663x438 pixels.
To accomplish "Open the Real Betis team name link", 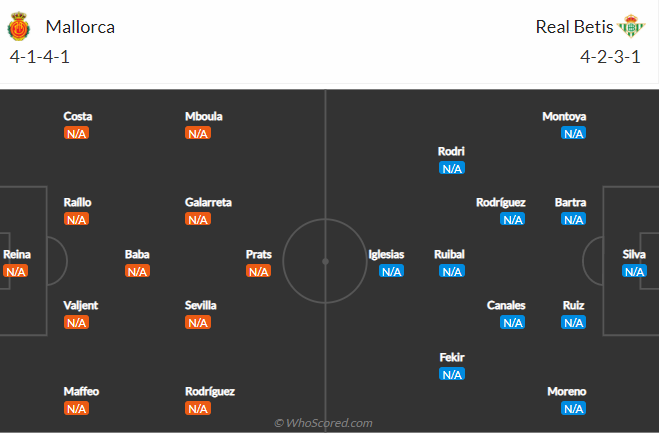I will coord(574,27).
